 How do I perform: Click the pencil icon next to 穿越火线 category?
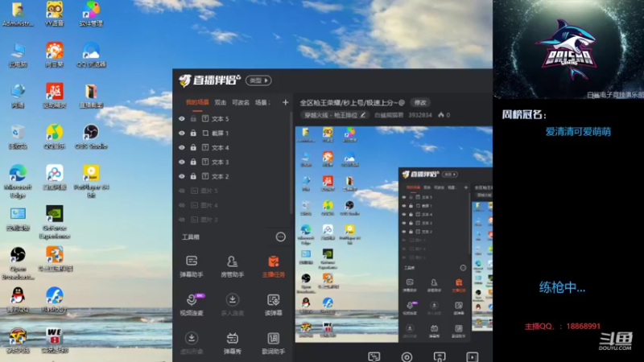pos(363,115)
